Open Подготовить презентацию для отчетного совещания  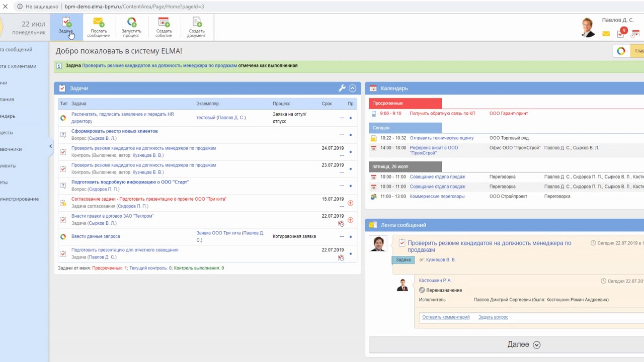pyautogui.click(x=125, y=250)
